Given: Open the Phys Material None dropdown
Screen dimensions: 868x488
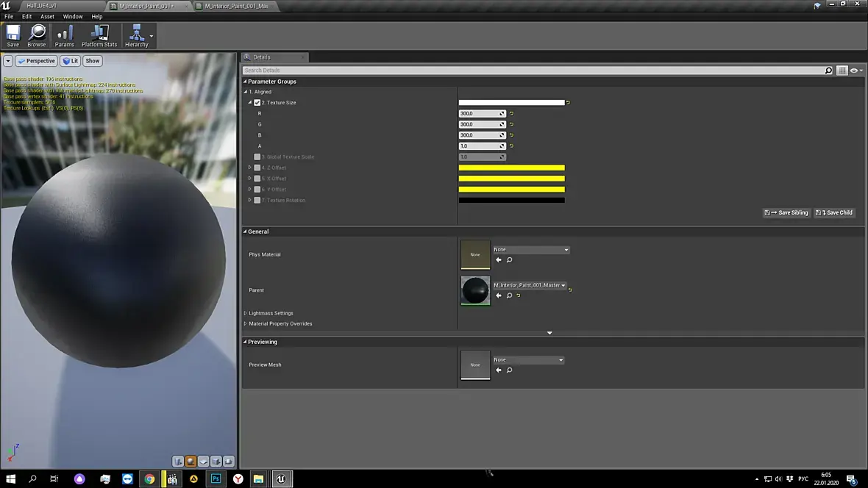Looking at the screenshot, I should click(531, 250).
